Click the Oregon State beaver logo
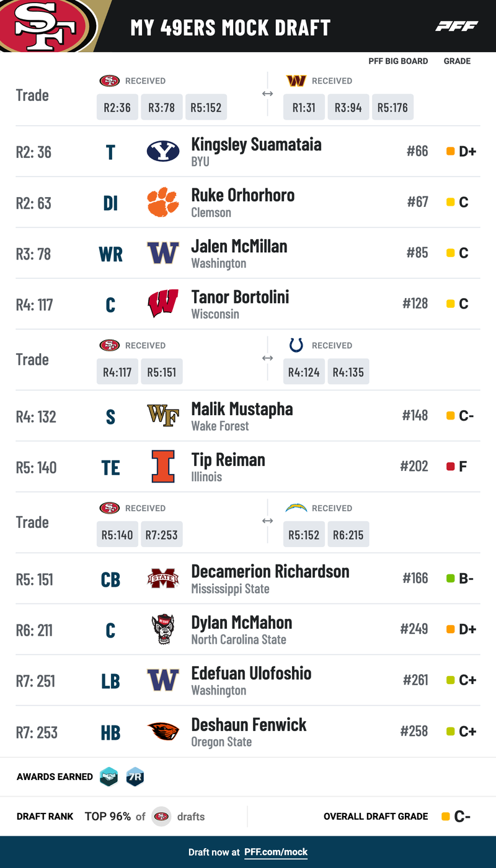The image size is (496, 868). 163,732
